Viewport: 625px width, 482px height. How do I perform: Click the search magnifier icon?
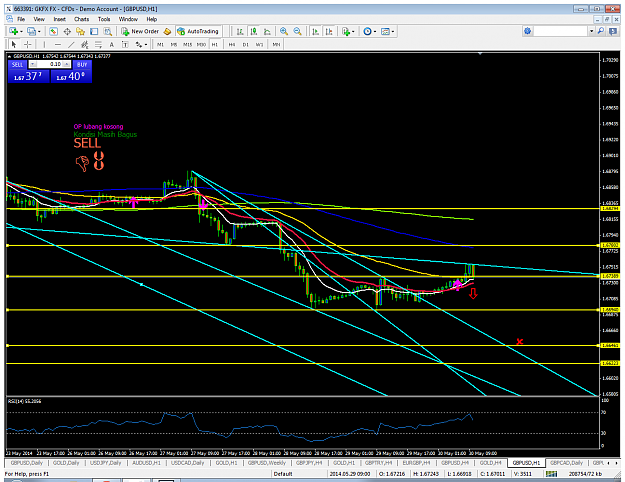click(x=601, y=31)
